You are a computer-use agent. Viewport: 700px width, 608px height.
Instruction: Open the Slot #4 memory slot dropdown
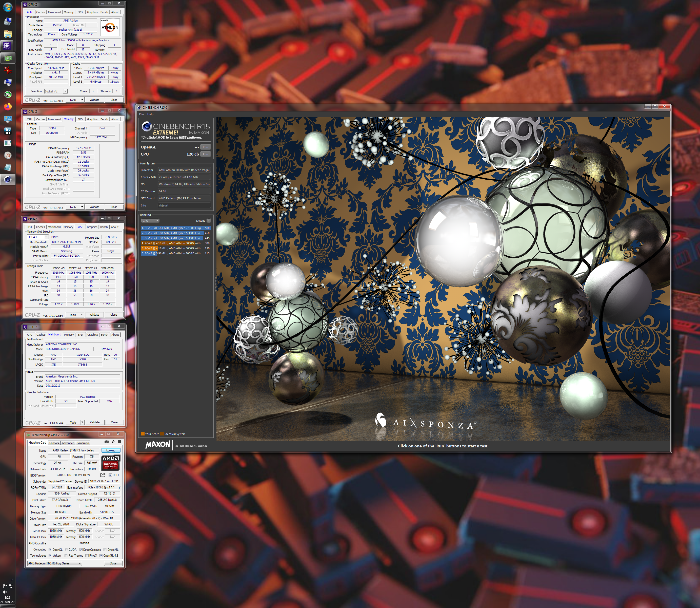(x=38, y=237)
